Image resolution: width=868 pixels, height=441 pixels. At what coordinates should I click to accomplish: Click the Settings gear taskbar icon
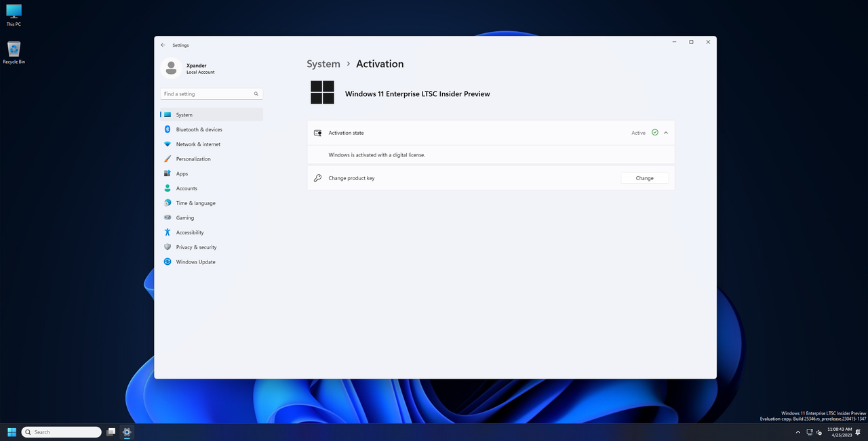pos(127,432)
